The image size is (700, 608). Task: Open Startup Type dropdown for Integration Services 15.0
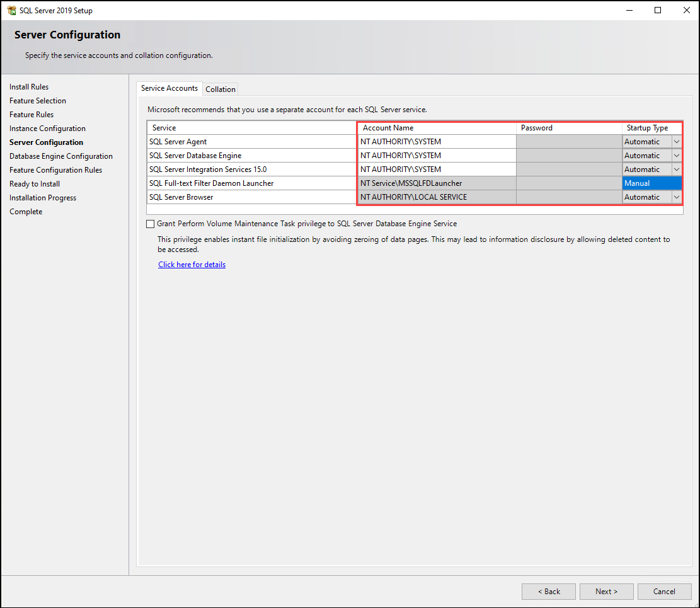676,169
